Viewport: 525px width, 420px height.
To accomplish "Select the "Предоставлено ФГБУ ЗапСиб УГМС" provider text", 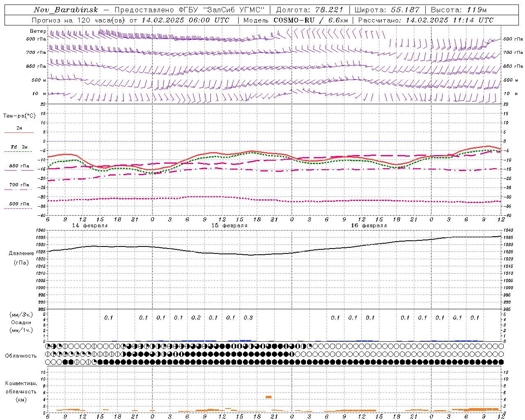I will click(x=189, y=10).
